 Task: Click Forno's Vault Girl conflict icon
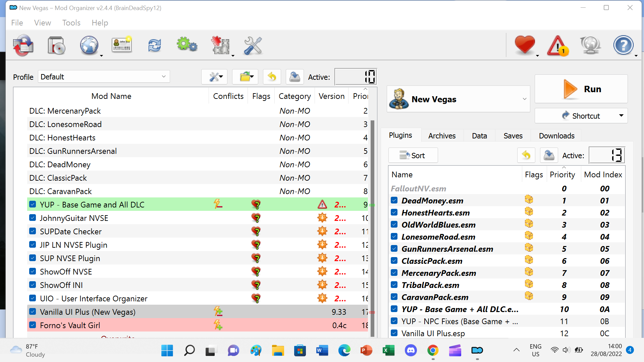(218, 325)
